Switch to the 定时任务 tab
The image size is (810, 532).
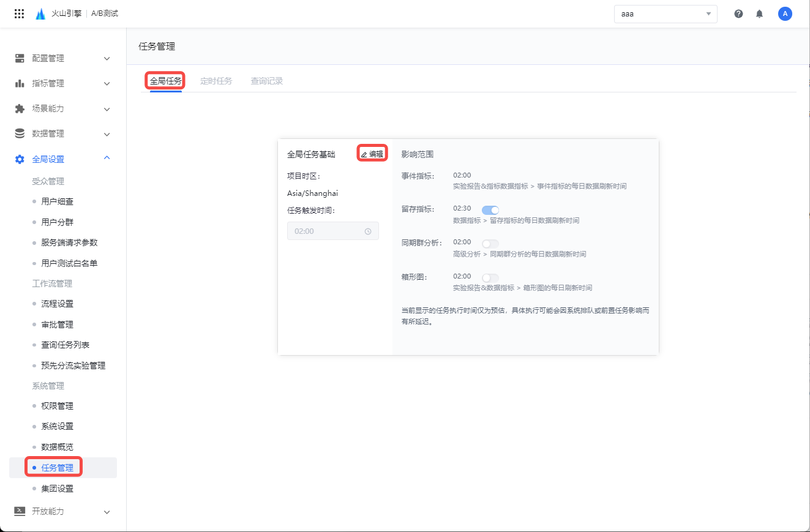point(216,81)
